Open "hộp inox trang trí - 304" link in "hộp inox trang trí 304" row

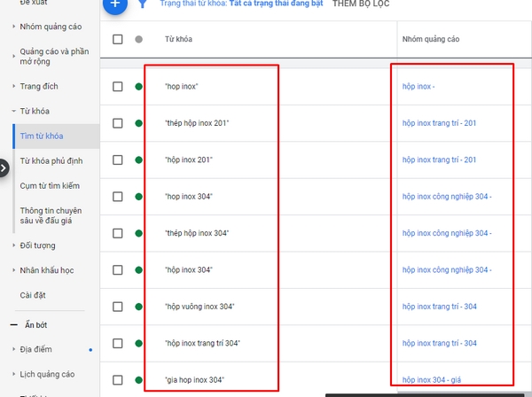click(x=440, y=343)
